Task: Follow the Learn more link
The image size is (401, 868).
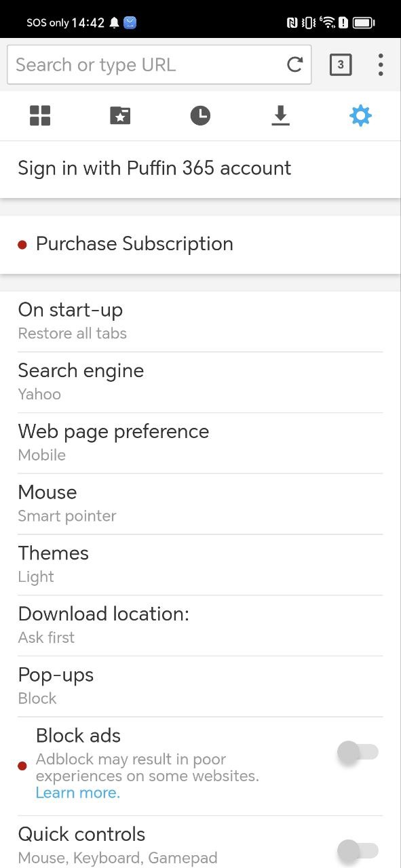Action: (78, 793)
